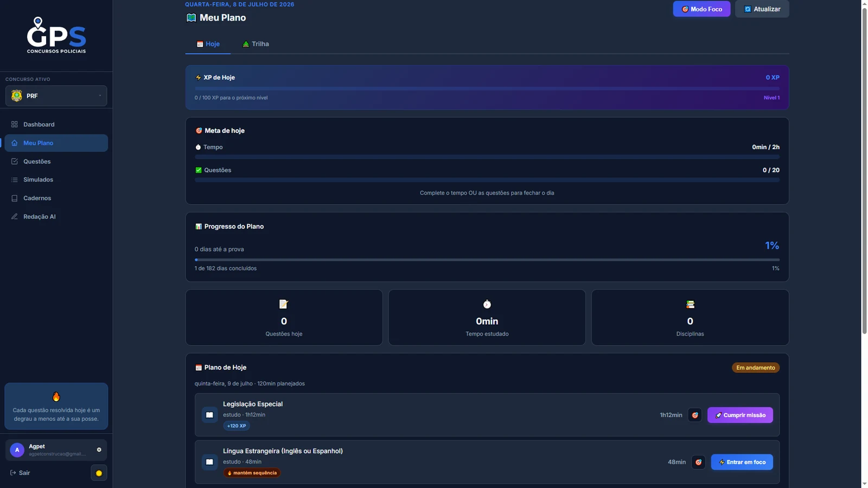The height and width of the screenshot is (488, 868).
Task: Click Entrar em foco button
Action: pos(742,462)
